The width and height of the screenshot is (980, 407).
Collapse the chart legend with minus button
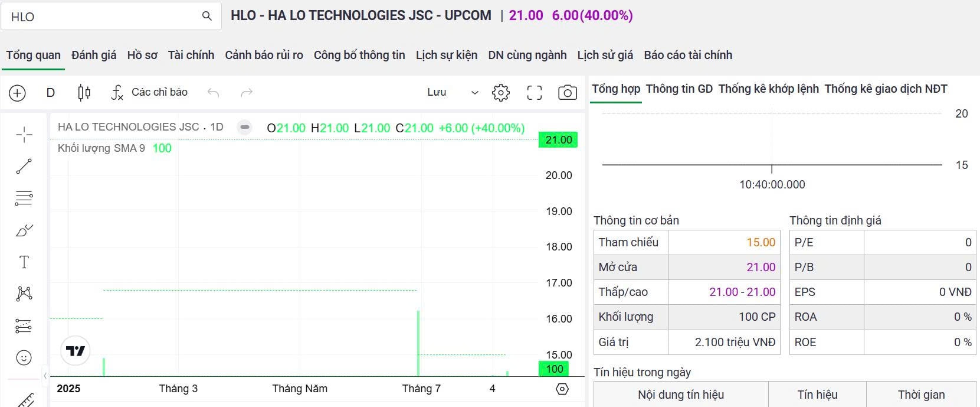[x=245, y=127]
